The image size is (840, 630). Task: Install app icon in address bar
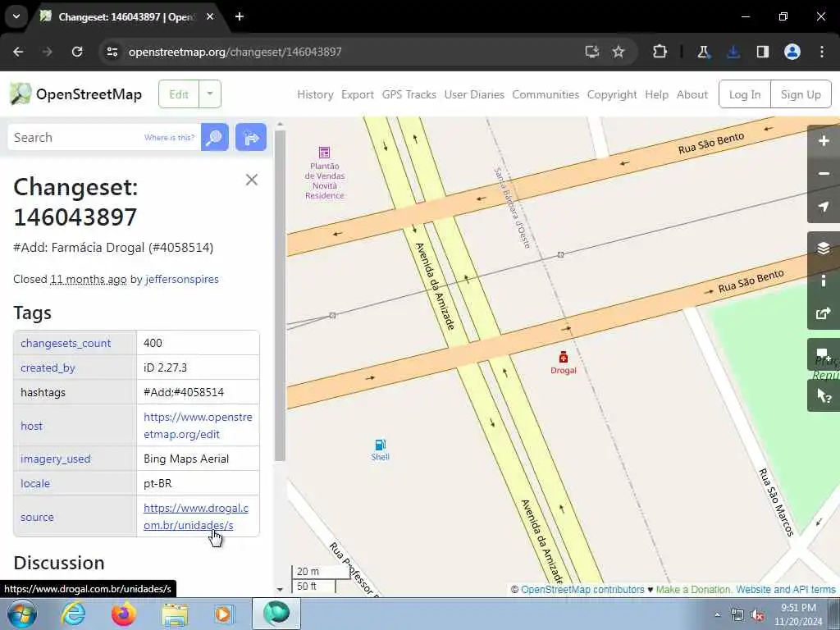tap(592, 52)
